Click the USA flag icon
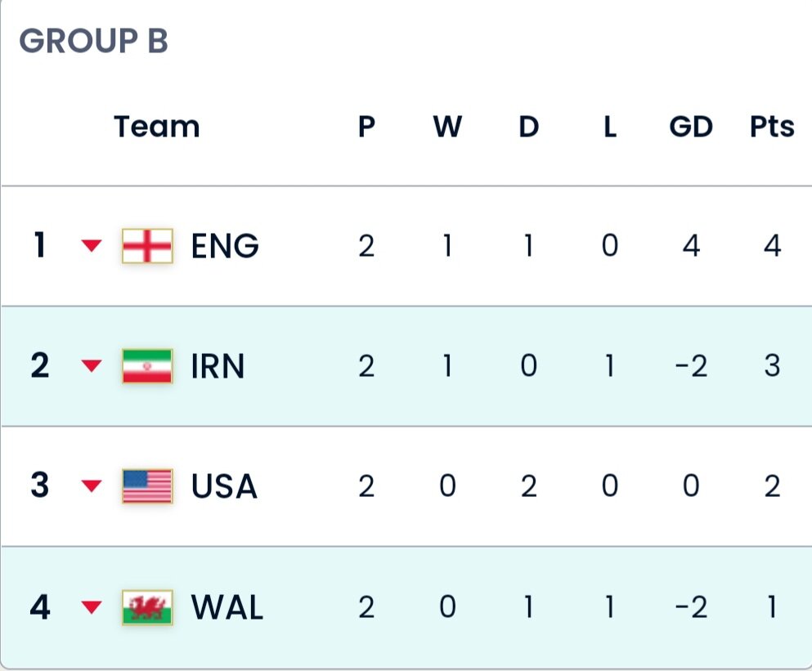This screenshot has height=671, width=812. coord(147,486)
